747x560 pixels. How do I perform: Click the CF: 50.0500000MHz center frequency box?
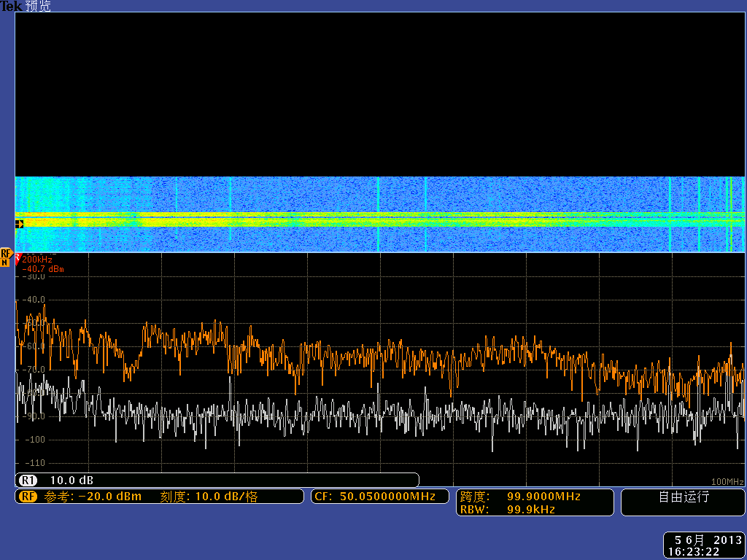coord(379,496)
